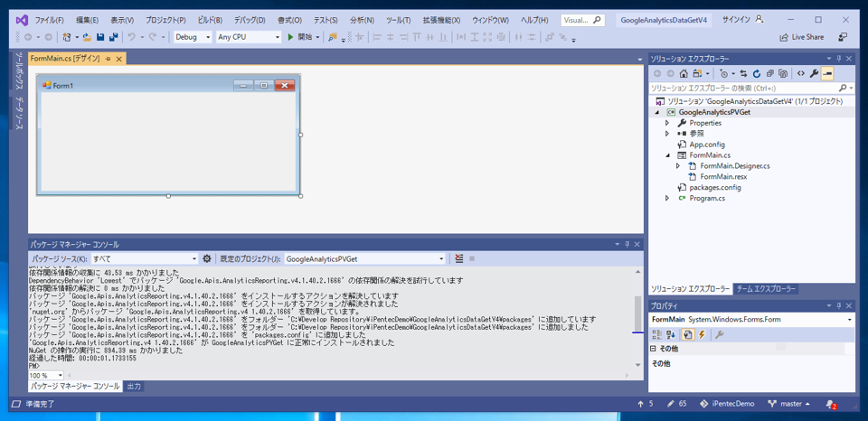
Task: Click the Collapse All icon in Solution Explorer
Action: tap(770, 73)
